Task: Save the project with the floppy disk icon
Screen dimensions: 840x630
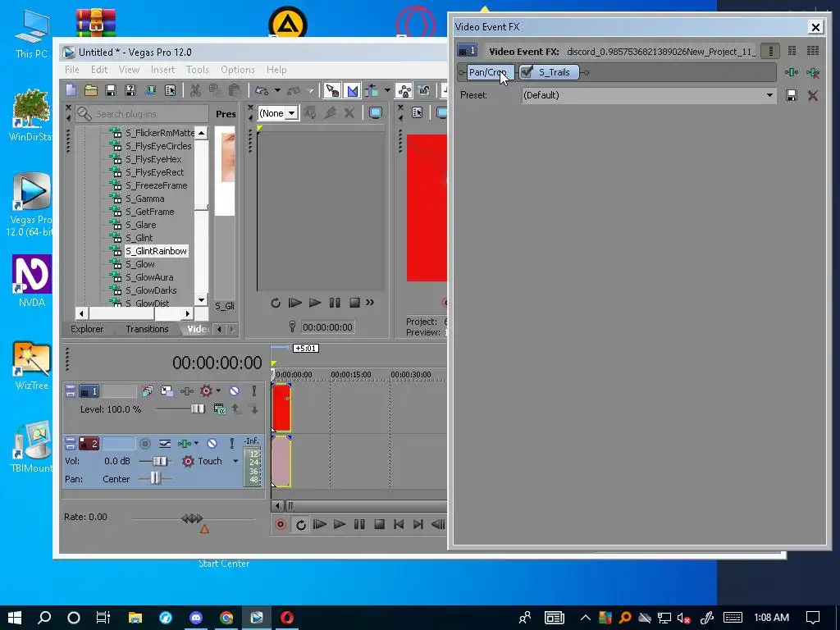Action: point(111,90)
